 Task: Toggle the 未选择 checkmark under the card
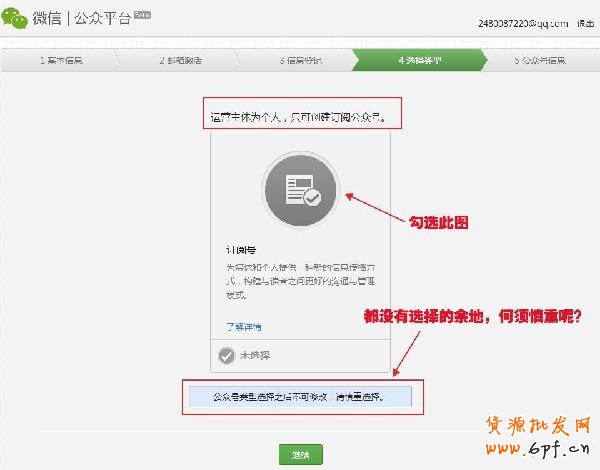tap(228, 355)
